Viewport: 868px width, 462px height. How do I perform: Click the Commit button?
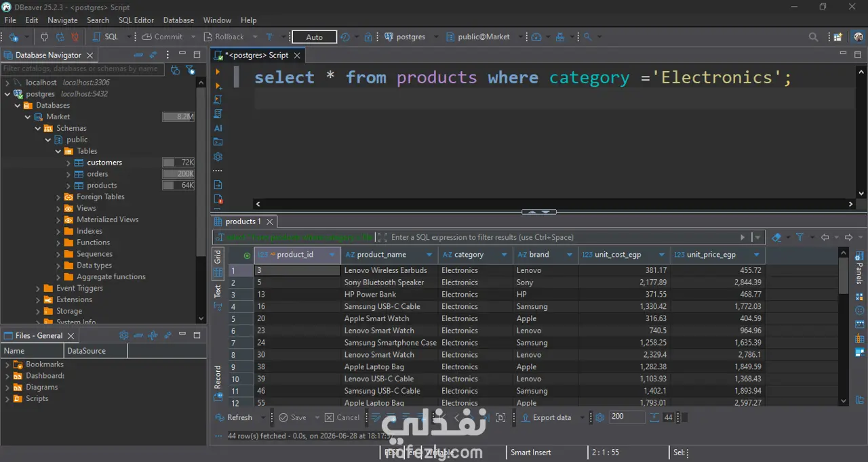162,37
